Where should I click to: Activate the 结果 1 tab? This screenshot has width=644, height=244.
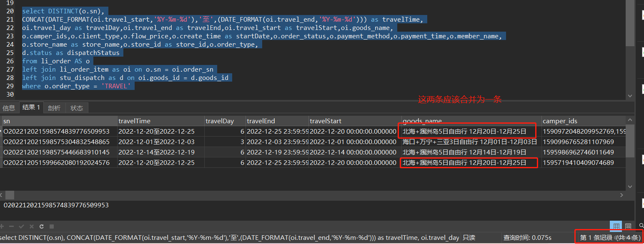point(31,107)
